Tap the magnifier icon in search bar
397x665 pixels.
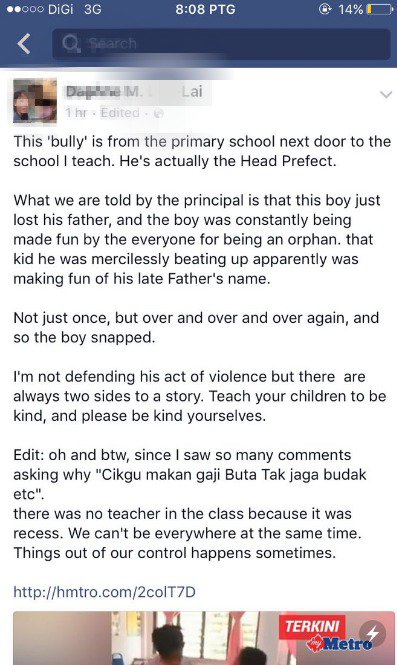pos(71,44)
